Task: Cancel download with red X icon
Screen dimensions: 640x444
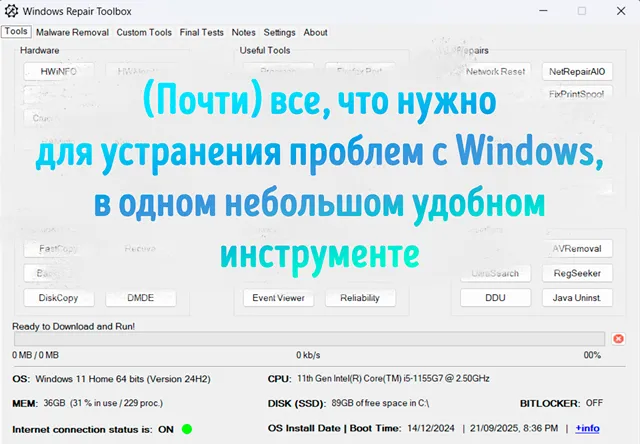Action: 618,339
